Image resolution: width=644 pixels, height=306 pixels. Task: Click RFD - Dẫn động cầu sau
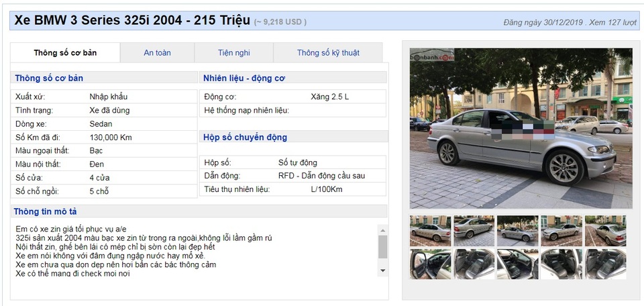click(321, 176)
